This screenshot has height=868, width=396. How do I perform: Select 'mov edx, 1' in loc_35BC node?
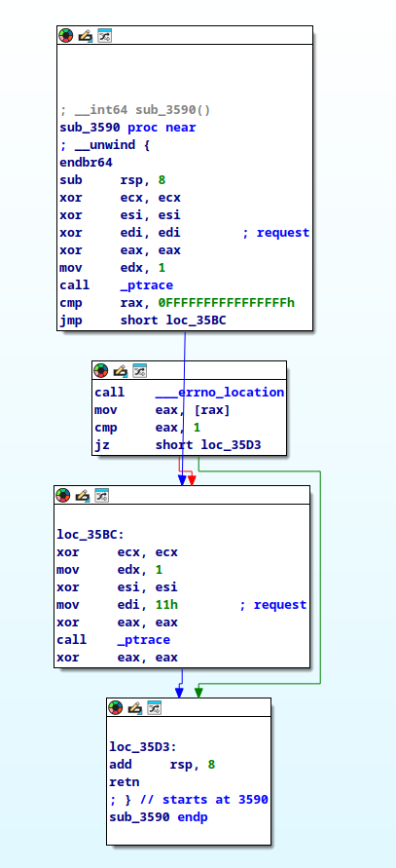(110, 570)
